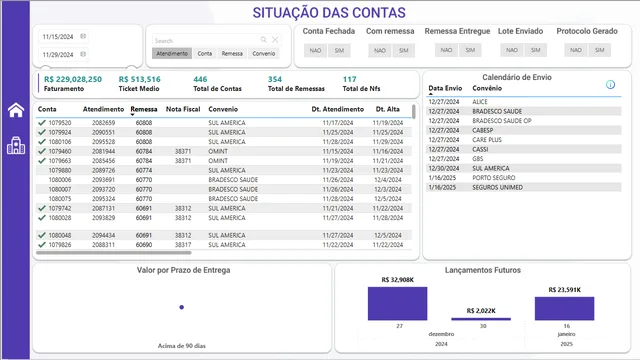
Task: Click the R$ 229,028,250 Faturamento value
Action: (x=73, y=79)
